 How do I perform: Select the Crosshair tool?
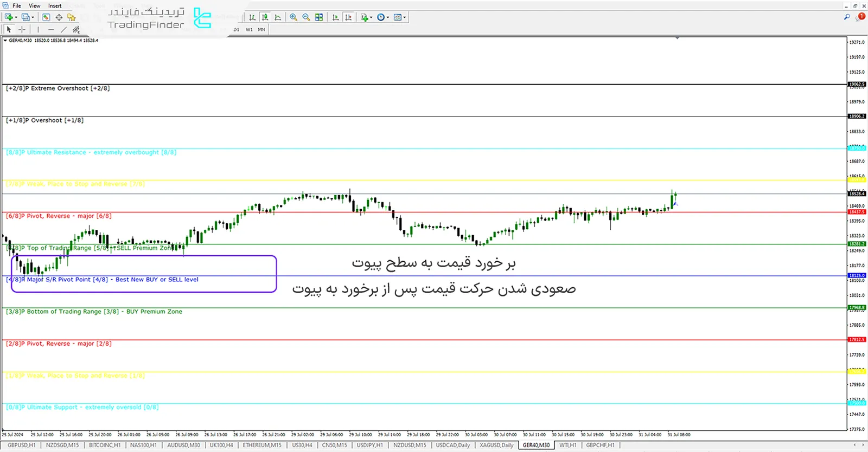pos(22,29)
